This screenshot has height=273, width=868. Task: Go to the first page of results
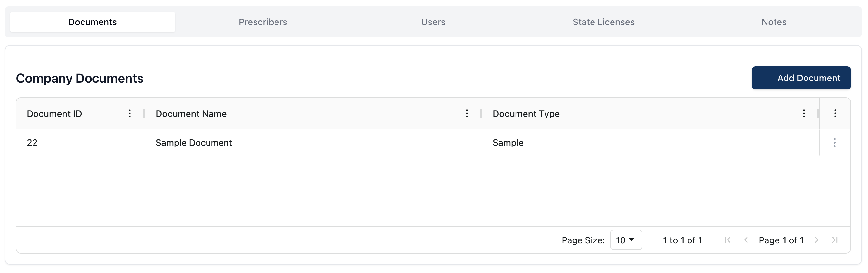pos(728,240)
